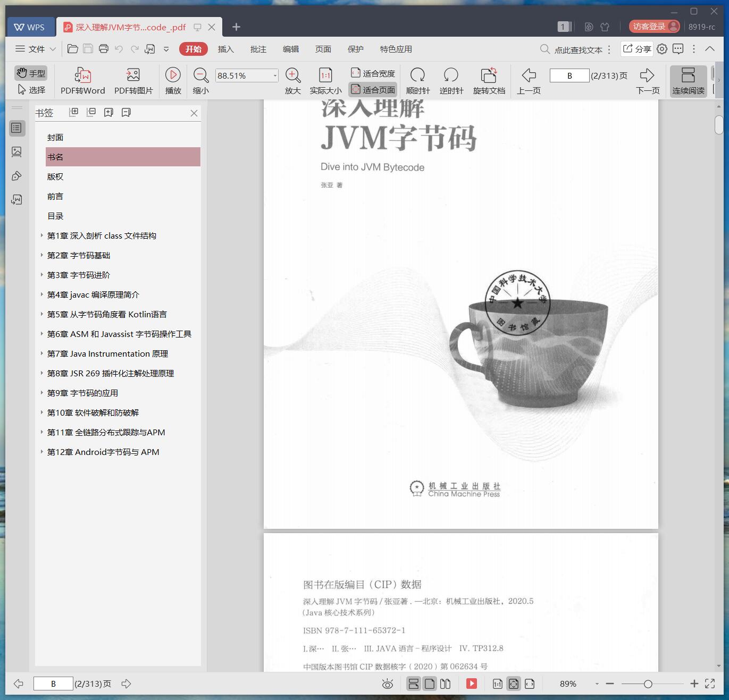The width and height of the screenshot is (729, 700).
Task: Toggle continuous layout icon in status bar
Action: coord(414,684)
